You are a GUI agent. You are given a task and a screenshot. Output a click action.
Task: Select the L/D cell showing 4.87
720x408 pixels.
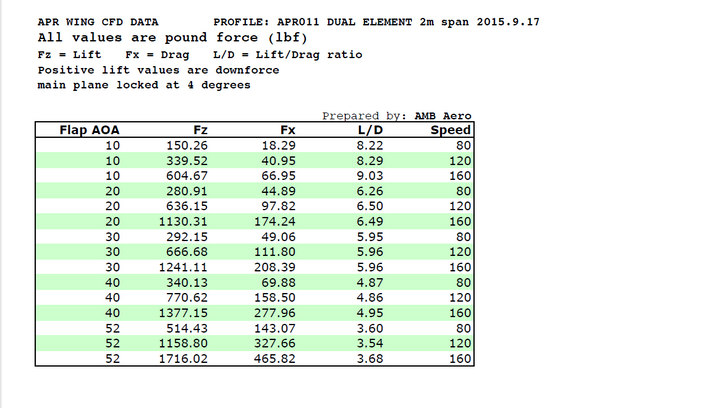[367, 282]
